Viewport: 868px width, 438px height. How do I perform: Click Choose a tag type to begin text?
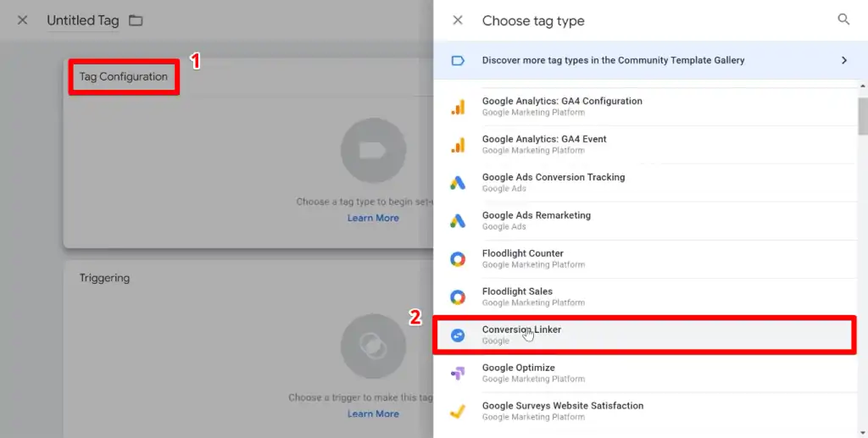(364, 202)
